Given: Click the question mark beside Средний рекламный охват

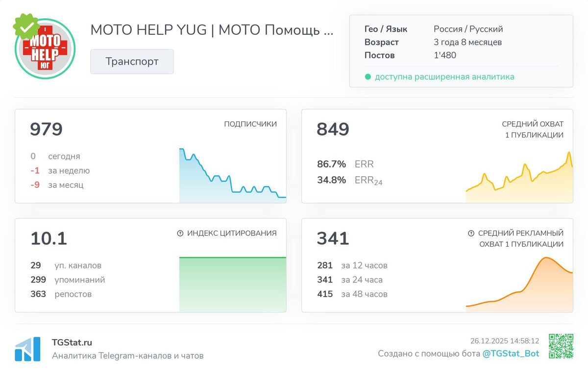Looking at the screenshot, I should click(x=471, y=233).
